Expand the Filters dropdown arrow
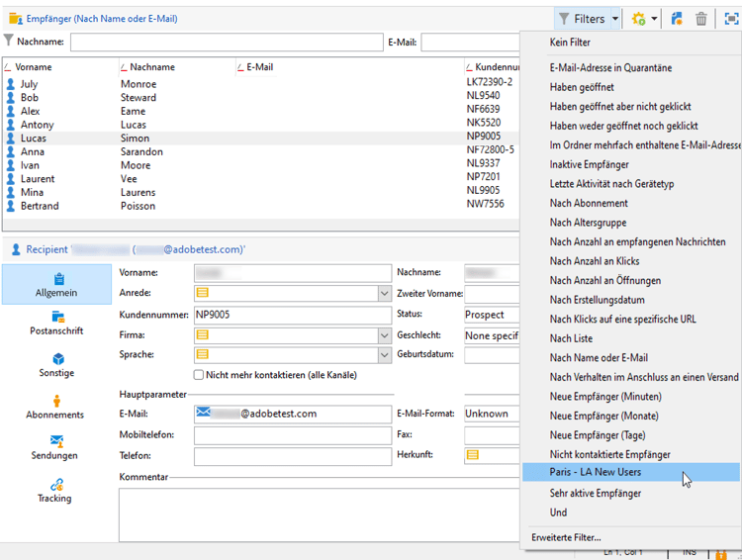This screenshot has height=560, width=742. (615, 19)
